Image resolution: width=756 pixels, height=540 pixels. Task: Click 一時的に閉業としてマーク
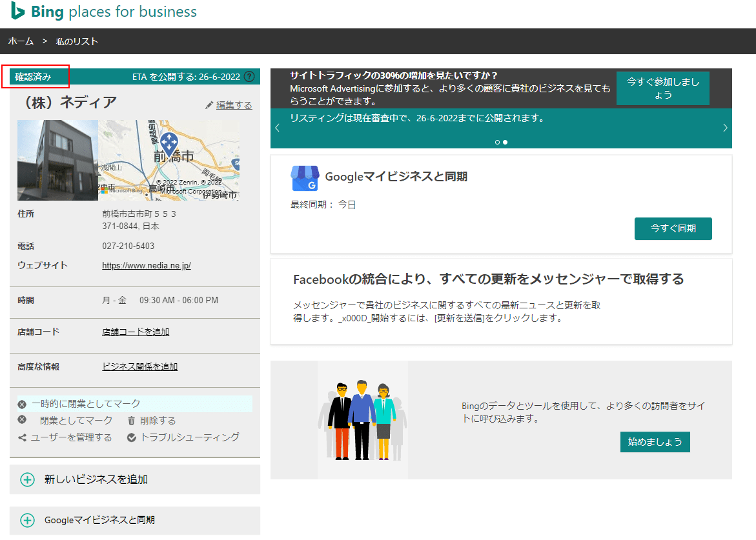tap(86, 404)
